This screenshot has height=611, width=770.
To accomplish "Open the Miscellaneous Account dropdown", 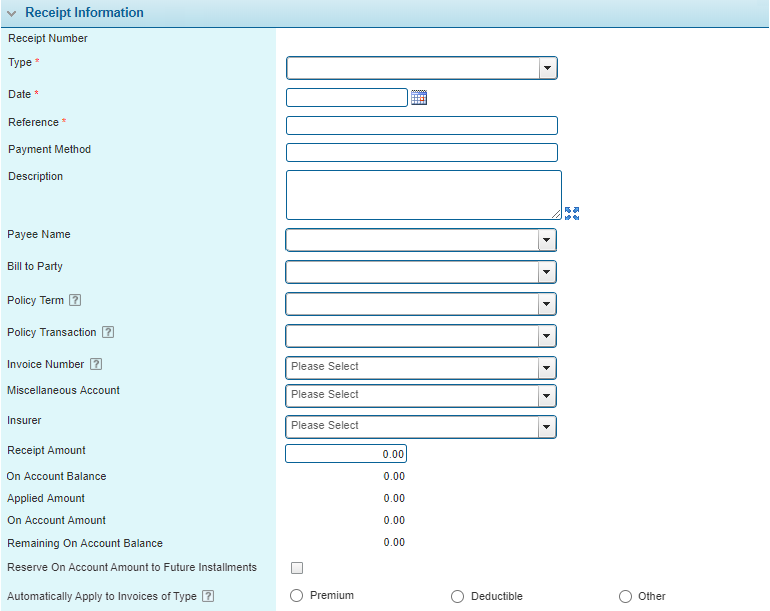I will 546,396.
